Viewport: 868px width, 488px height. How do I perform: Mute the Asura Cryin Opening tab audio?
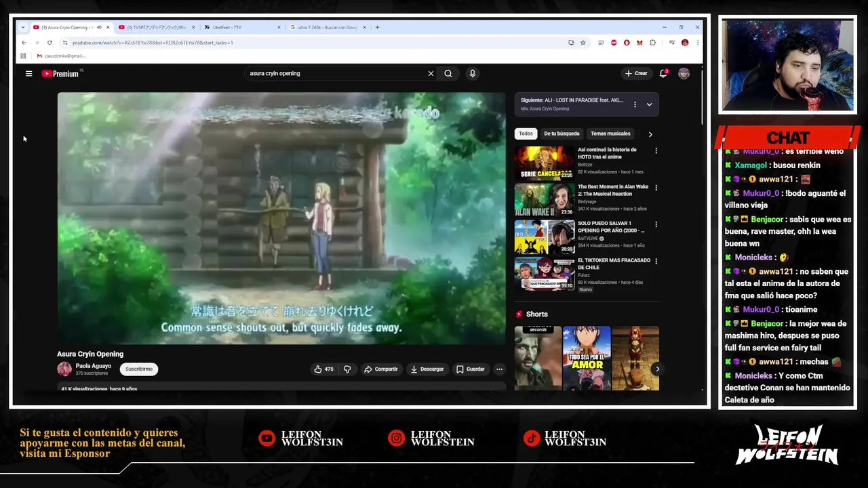[99, 27]
